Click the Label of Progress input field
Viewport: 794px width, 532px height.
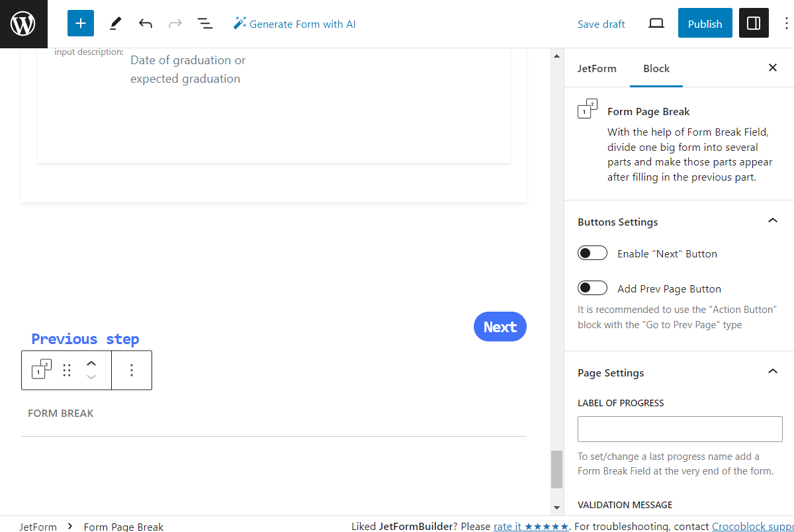(x=680, y=429)
